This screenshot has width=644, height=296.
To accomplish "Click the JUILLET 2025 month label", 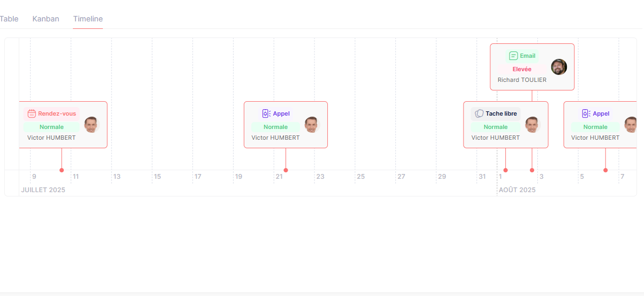I will click(43, 190).
